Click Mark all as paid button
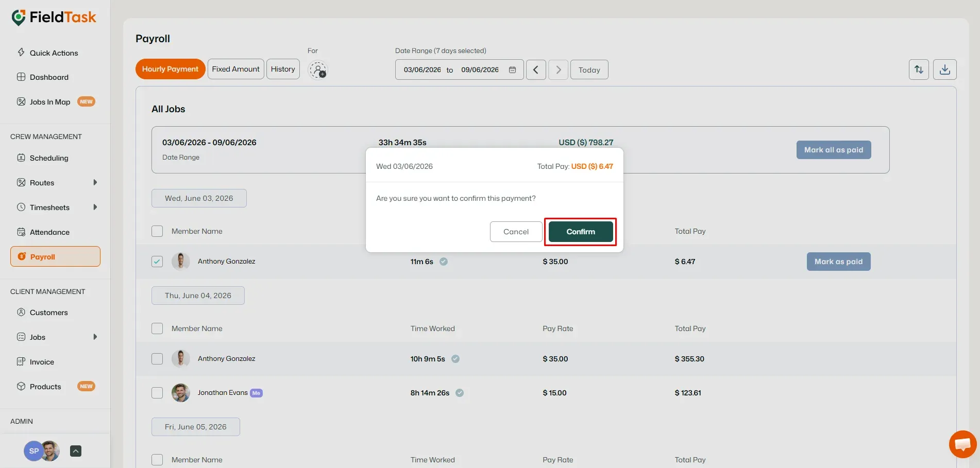Screen dimensions: 980x468 pos(834,150)
